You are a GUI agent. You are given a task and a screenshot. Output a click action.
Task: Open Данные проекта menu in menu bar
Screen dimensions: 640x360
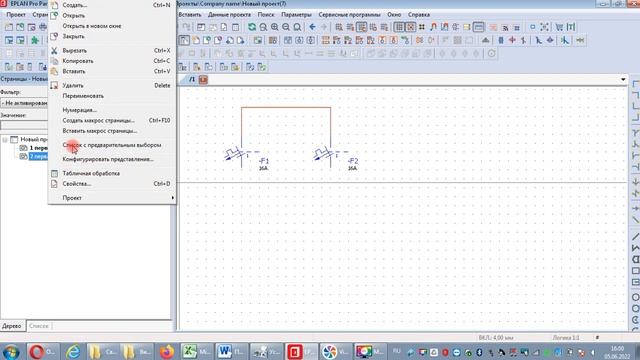(229, 15)
